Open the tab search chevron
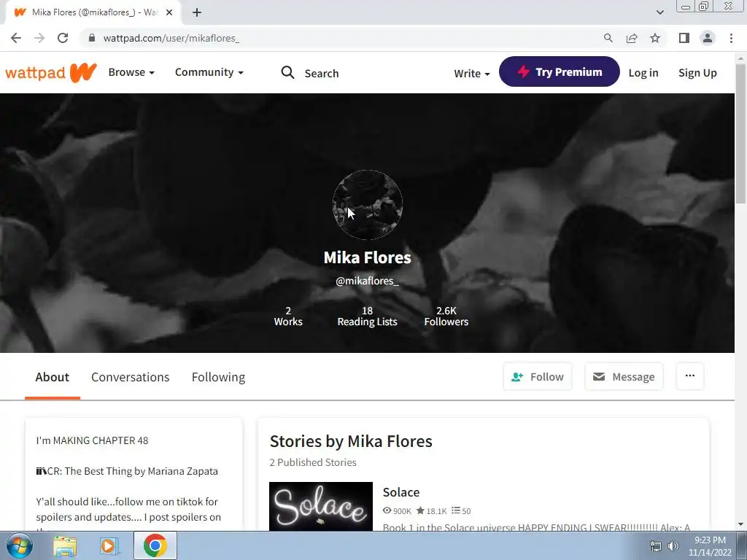Screen dimensions: 747x560 click(659, 12)
